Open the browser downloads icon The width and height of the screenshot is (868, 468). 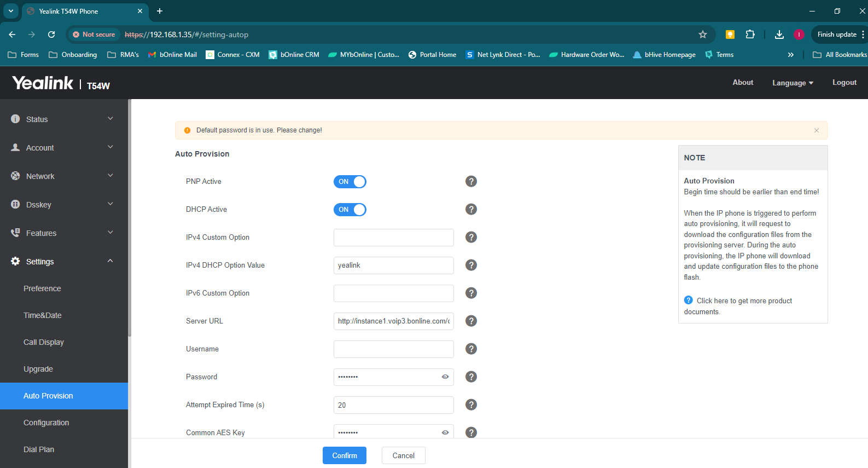tap(779, 34)
